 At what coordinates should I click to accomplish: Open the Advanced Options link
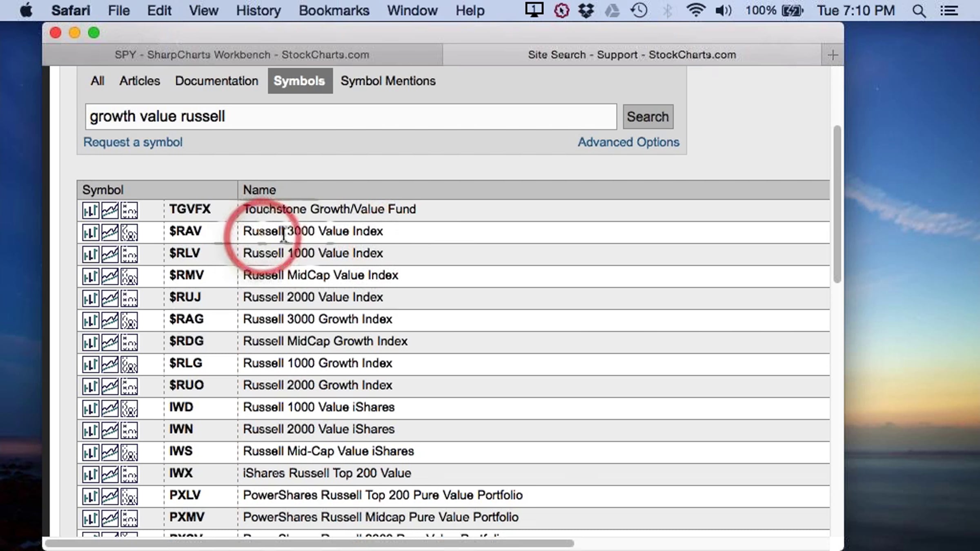point(628,142)
